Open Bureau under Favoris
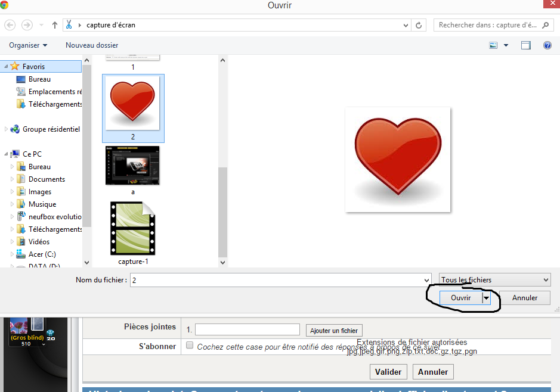Viewport: 560px width, 392px height. [x=39, y=79]
